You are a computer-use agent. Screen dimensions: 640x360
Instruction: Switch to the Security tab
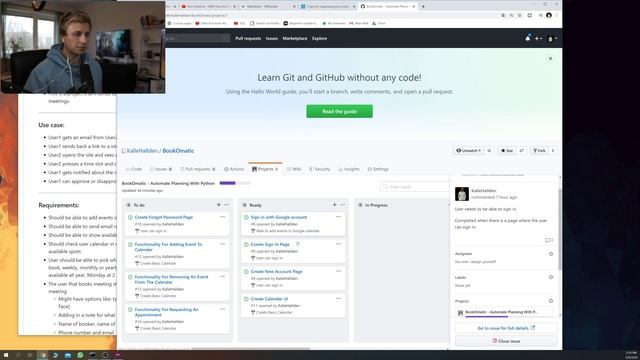pyautogui.click(x=320, y=169)
